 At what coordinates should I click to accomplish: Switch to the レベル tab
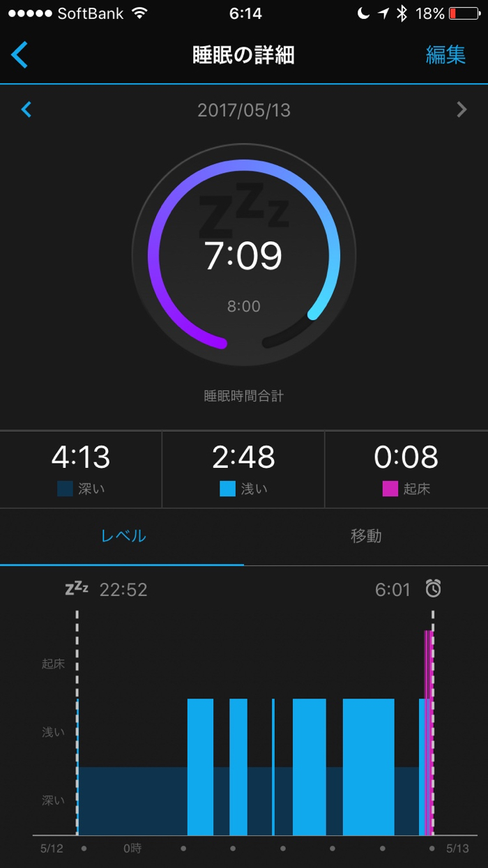pos(123,535)
